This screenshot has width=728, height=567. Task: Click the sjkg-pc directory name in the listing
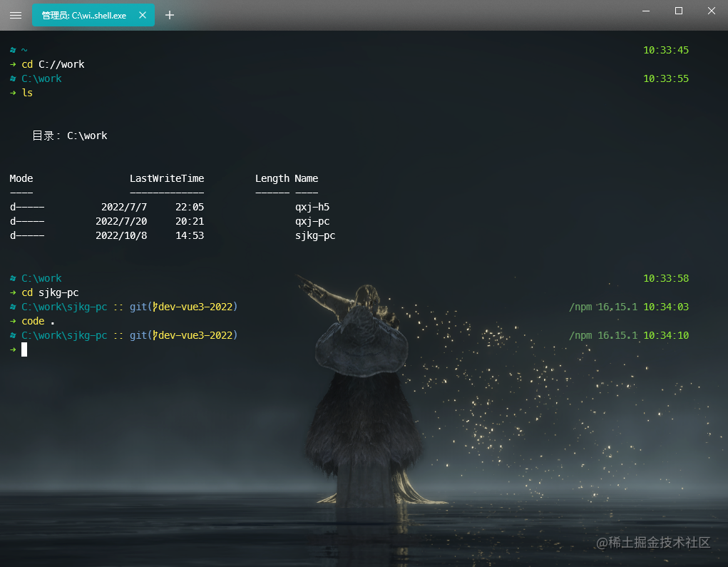tap(315, 235)
